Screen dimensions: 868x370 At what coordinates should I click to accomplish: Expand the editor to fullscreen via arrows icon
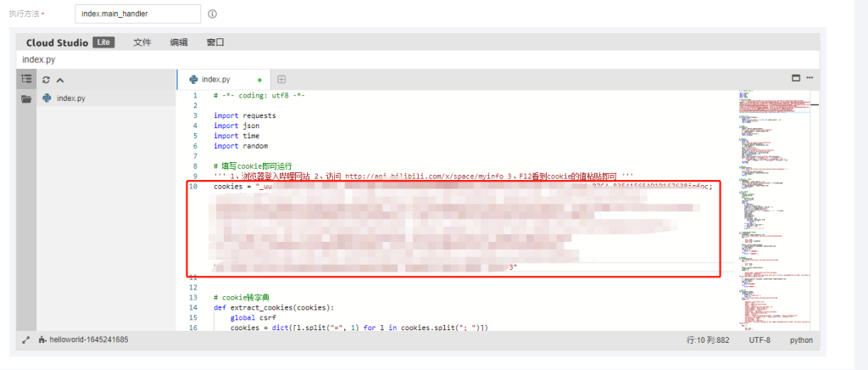tap(25, 340)
